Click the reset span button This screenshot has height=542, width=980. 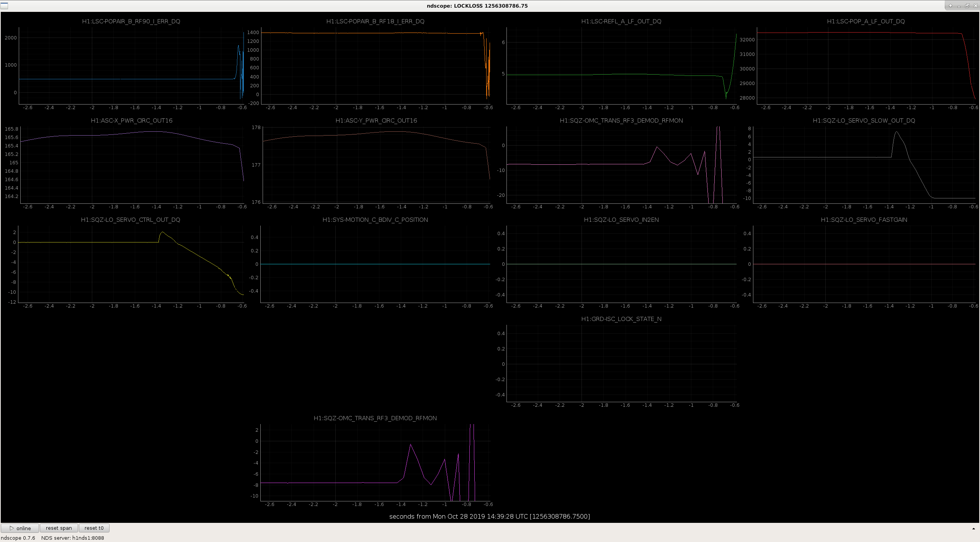(x=59, y=528)
